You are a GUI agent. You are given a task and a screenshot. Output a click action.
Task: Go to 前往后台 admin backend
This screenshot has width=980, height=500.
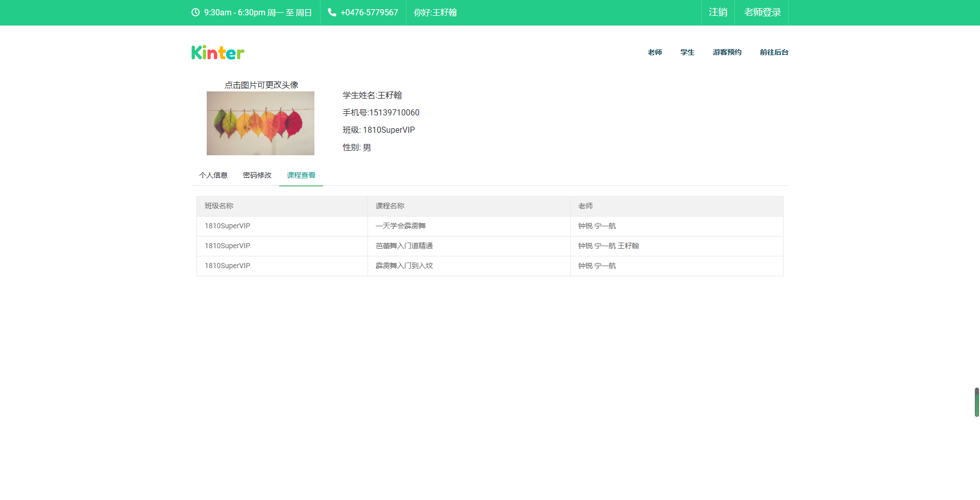(774, 52)
